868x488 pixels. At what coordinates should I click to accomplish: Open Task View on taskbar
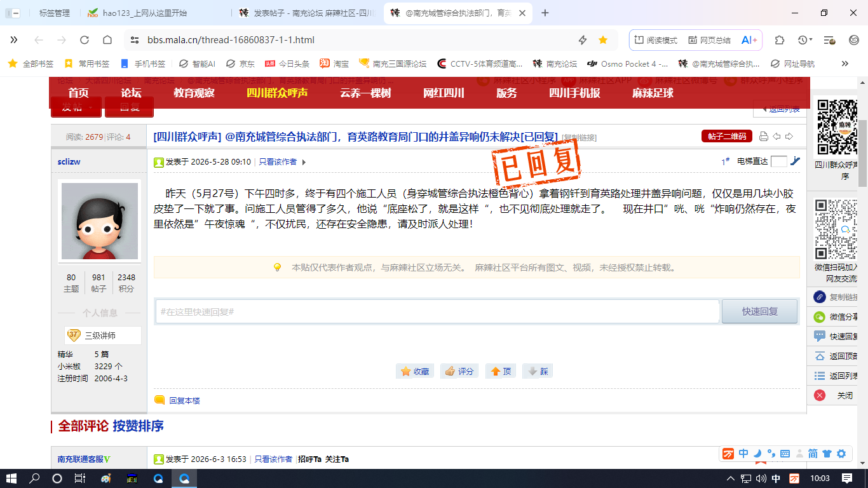[80, 478]
